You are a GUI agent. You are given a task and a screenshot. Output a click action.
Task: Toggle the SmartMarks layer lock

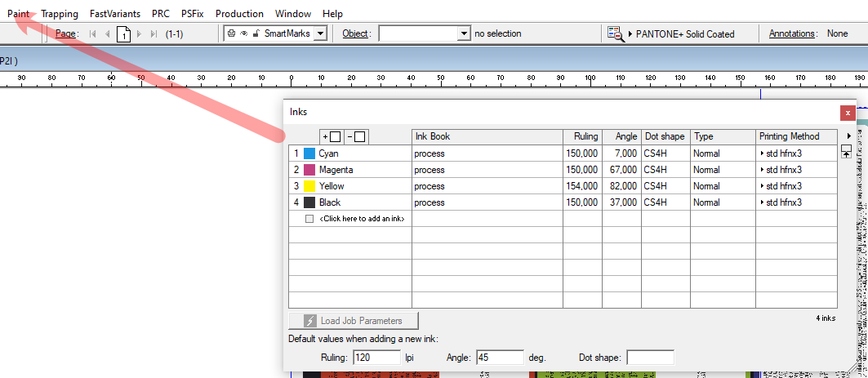256,33
